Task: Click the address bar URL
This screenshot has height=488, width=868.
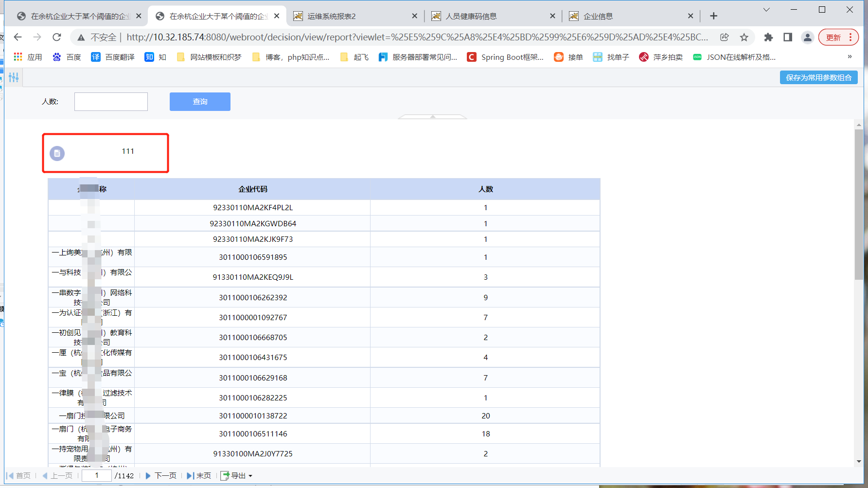Action: pos(417,37)
